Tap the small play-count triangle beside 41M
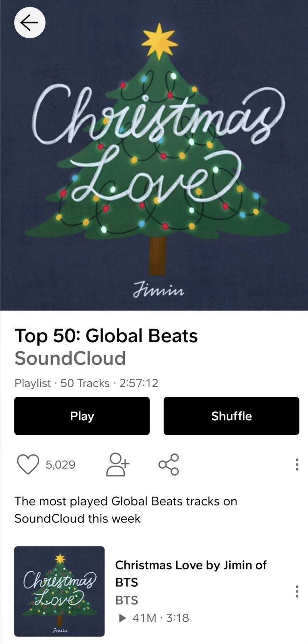308x644 pixels. (x=122, y=618)
